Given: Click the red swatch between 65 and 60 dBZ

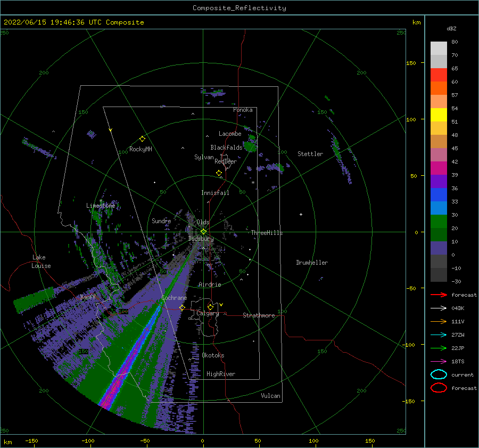Looking at the screenshot, I should pos(439,75).
